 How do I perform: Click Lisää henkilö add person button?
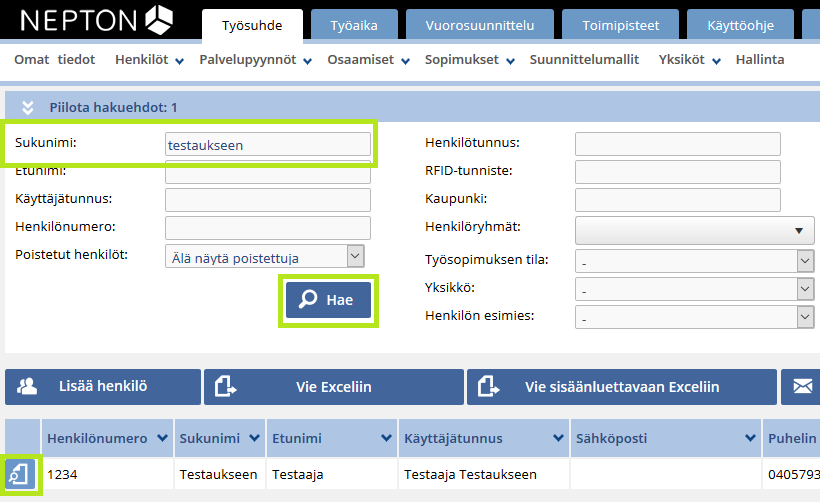pyautogui.click(x=103, y=386)
